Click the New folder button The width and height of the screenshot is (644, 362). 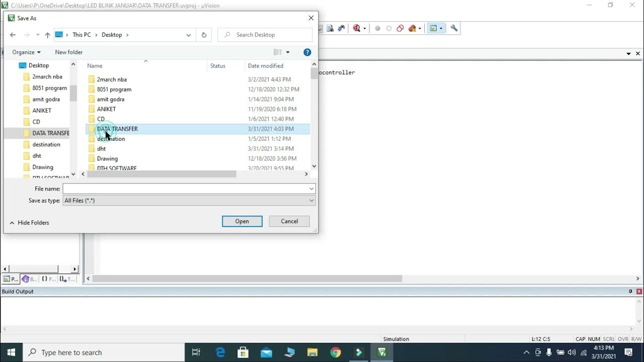[69, 52]
